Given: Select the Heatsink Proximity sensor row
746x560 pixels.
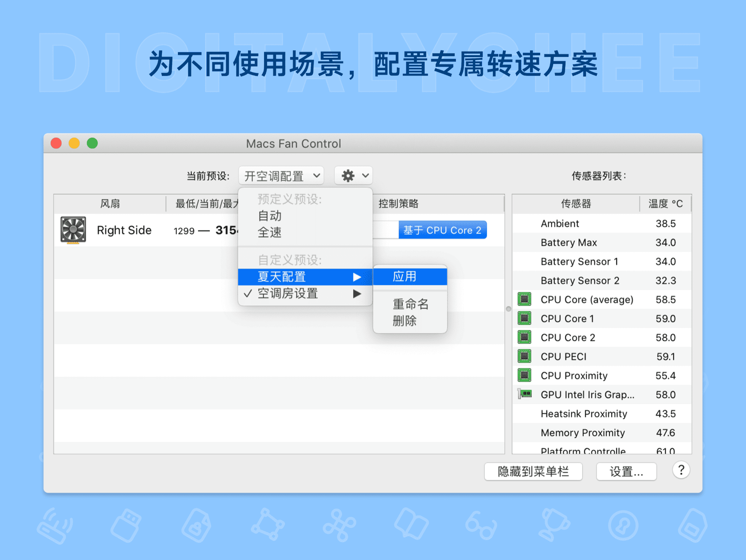Looking at the screenshot, I should (602, 414).
